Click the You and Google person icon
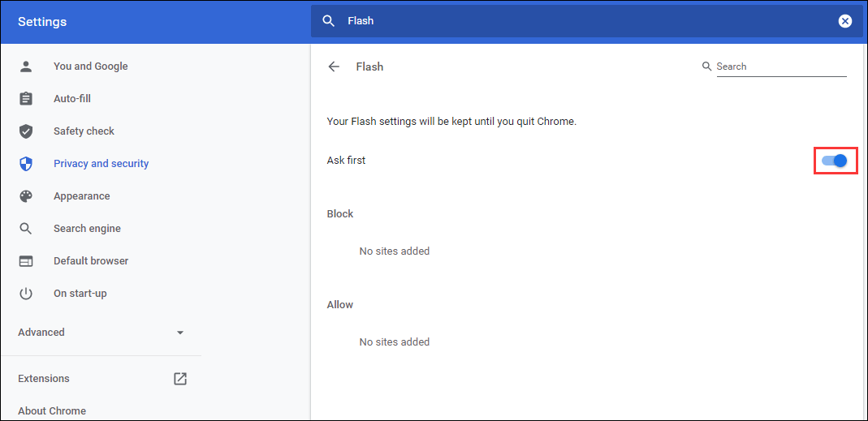The width and height of the screenshot is (868, 421). (26, 67)
